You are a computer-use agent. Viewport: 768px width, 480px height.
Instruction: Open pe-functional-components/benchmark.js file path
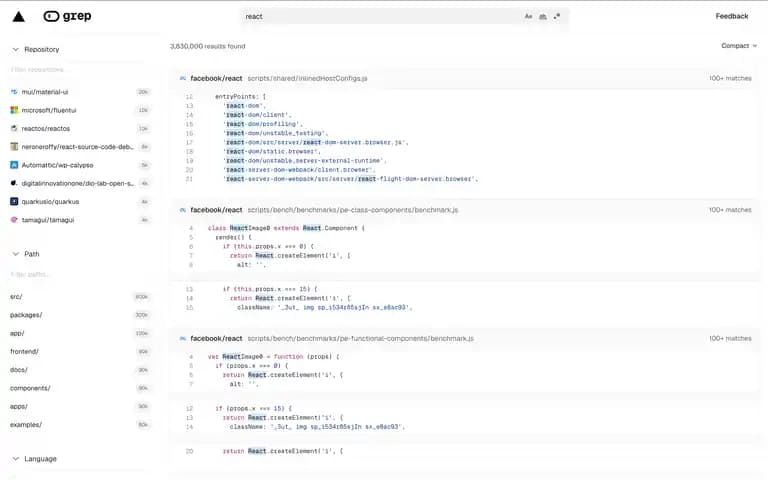(360, 338)
